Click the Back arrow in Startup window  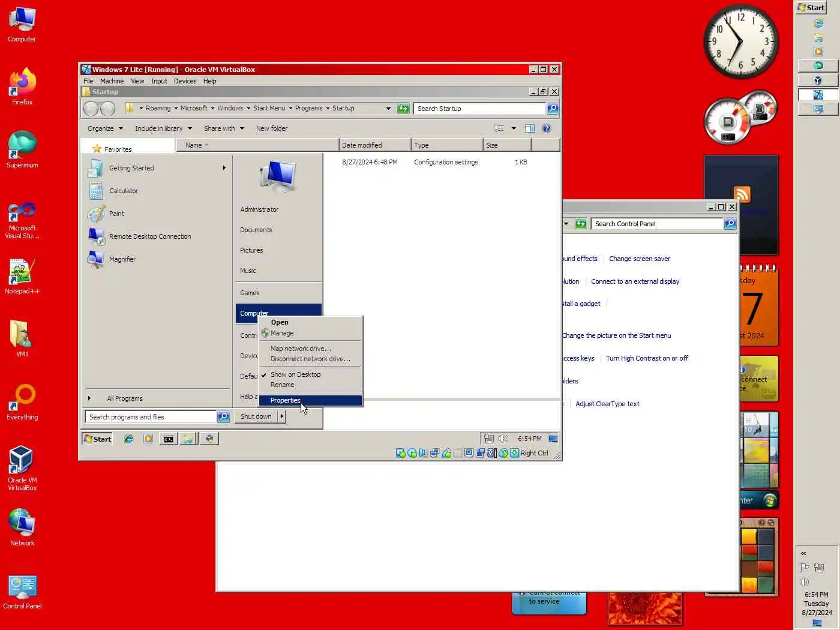[91, 109]
